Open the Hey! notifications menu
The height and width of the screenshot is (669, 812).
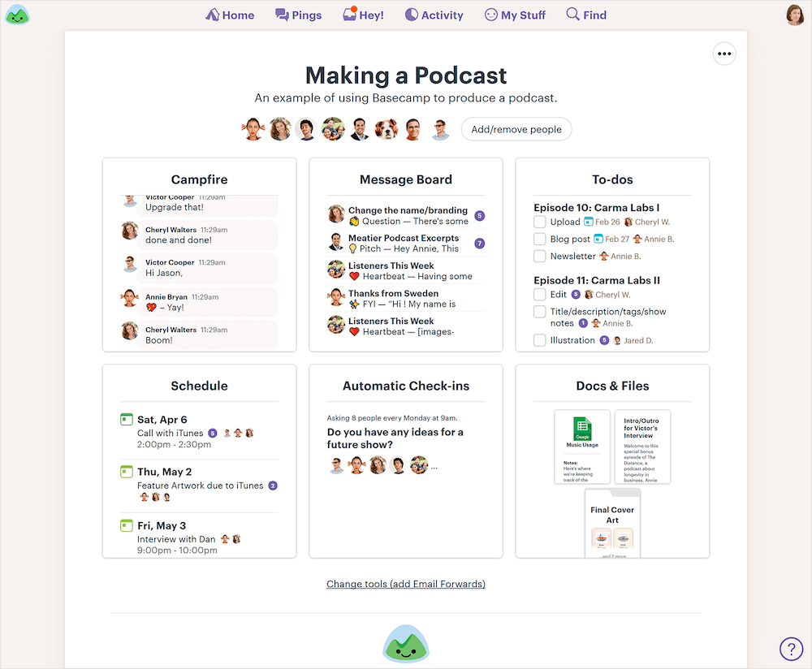coord(363,15)
